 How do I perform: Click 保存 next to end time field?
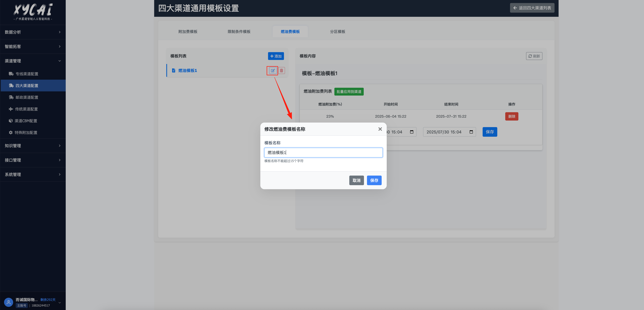pyautogui.click(x=489, y=132)
